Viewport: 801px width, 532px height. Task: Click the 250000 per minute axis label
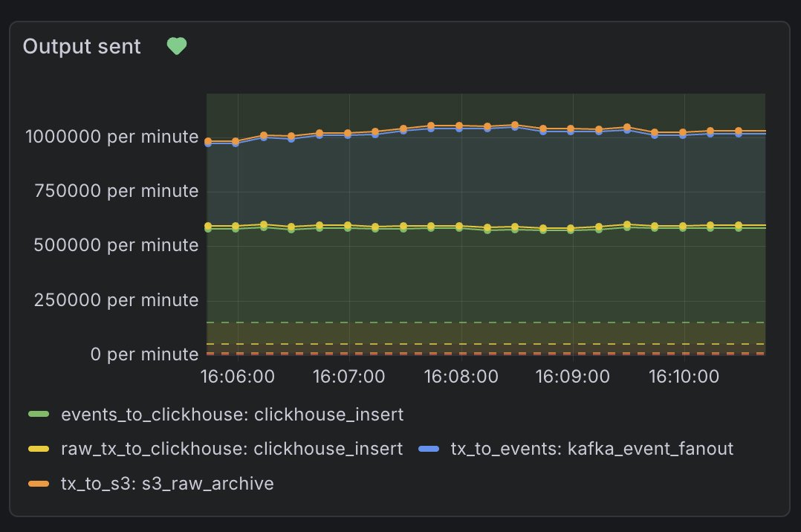coord(116,300)
